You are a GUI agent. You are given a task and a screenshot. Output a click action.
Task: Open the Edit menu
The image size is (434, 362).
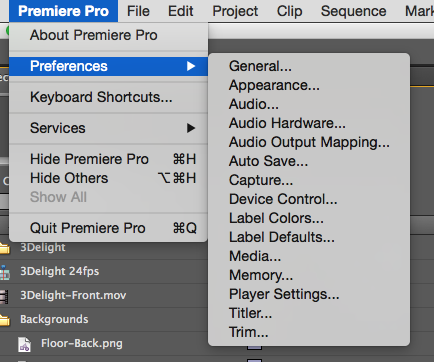point(180,11)
